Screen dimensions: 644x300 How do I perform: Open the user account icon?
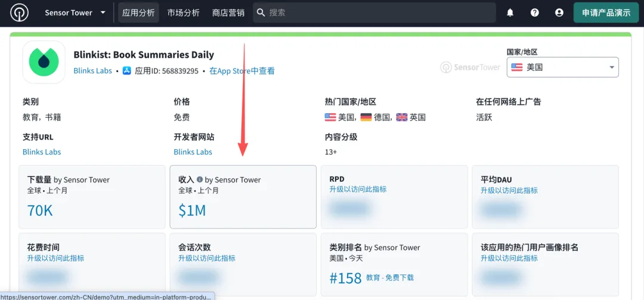tap(559, 13)
